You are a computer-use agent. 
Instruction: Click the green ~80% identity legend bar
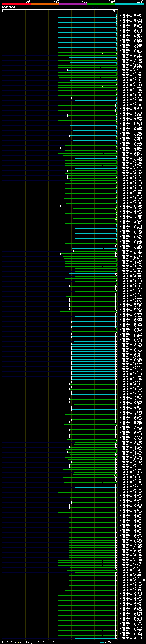pyautogui.click(x=101, y=4)
